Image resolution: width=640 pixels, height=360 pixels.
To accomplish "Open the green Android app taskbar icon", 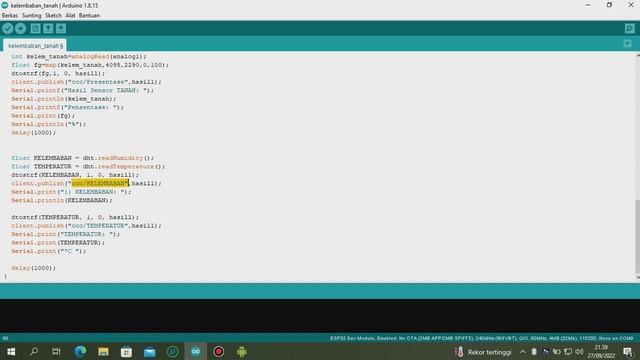I will tap(242, 352).
